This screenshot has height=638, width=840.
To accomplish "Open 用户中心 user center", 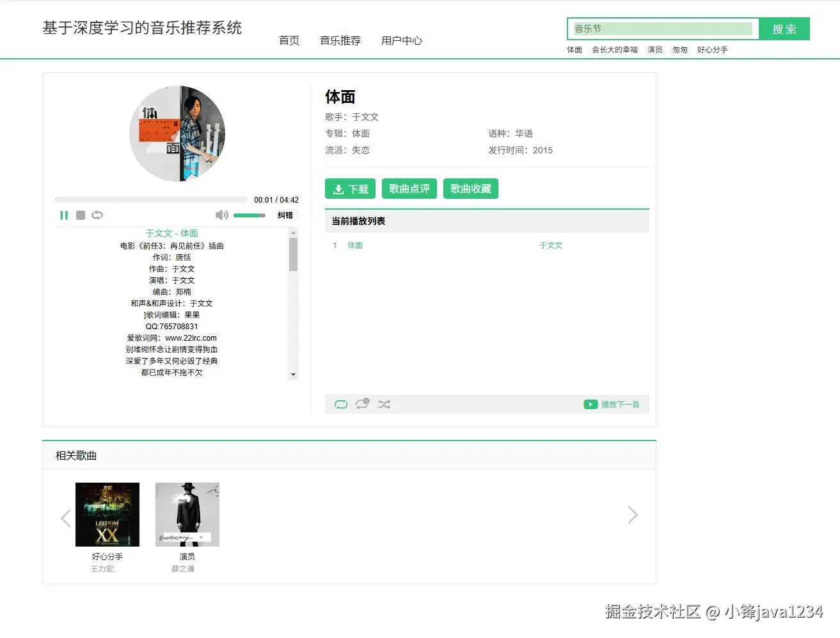I will [x=402, y=40].
